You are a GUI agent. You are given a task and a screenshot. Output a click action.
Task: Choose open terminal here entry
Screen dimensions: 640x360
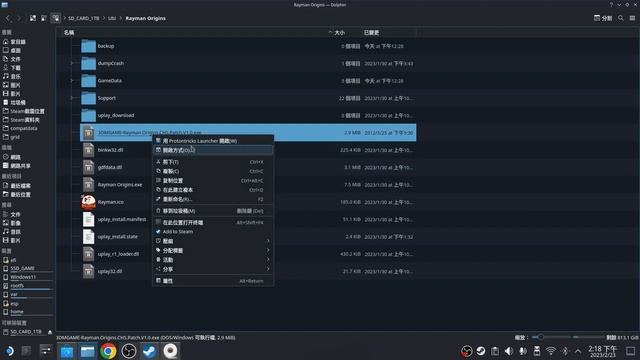pyautogui.click(x=213, y=223)
